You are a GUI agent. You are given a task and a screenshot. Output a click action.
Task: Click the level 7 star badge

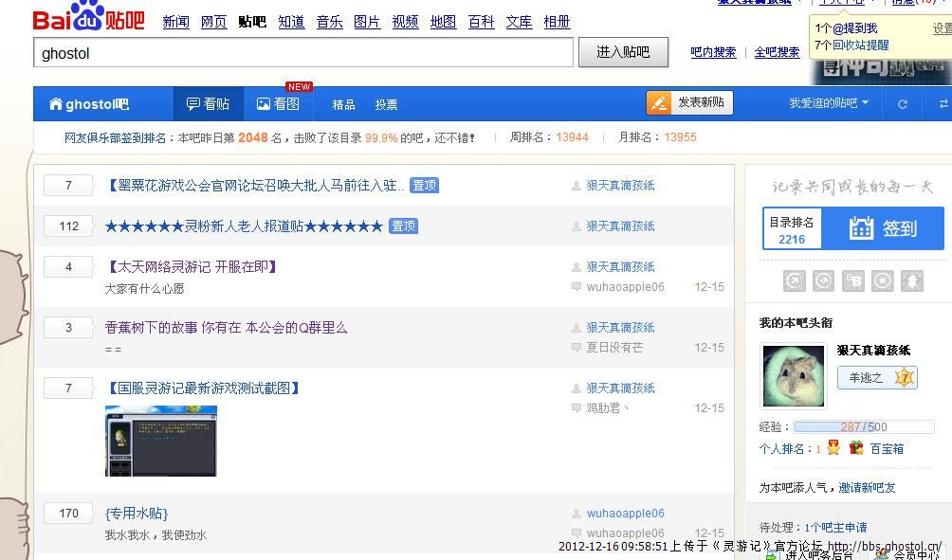click(904, 377)
